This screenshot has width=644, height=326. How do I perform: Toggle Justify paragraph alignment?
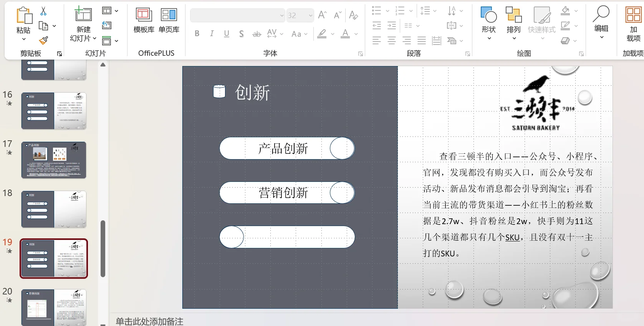pyautogui.click(x=422, y=40)
